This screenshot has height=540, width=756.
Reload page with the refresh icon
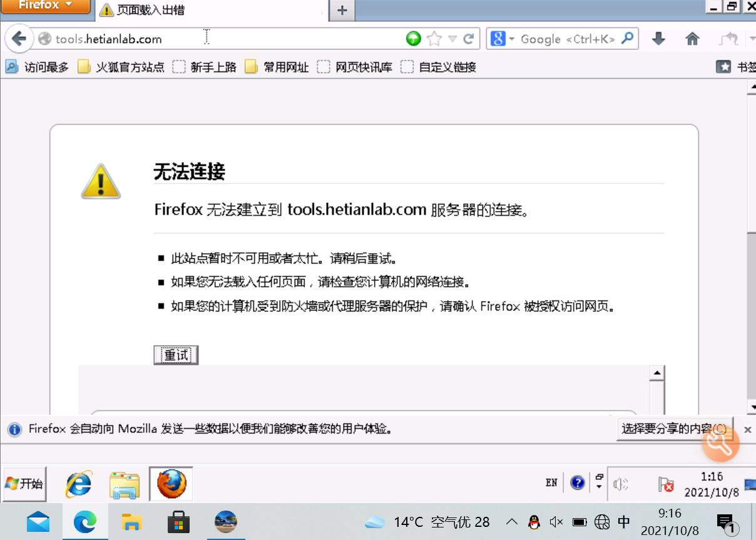pyautogui.click(x=468, y=39)
